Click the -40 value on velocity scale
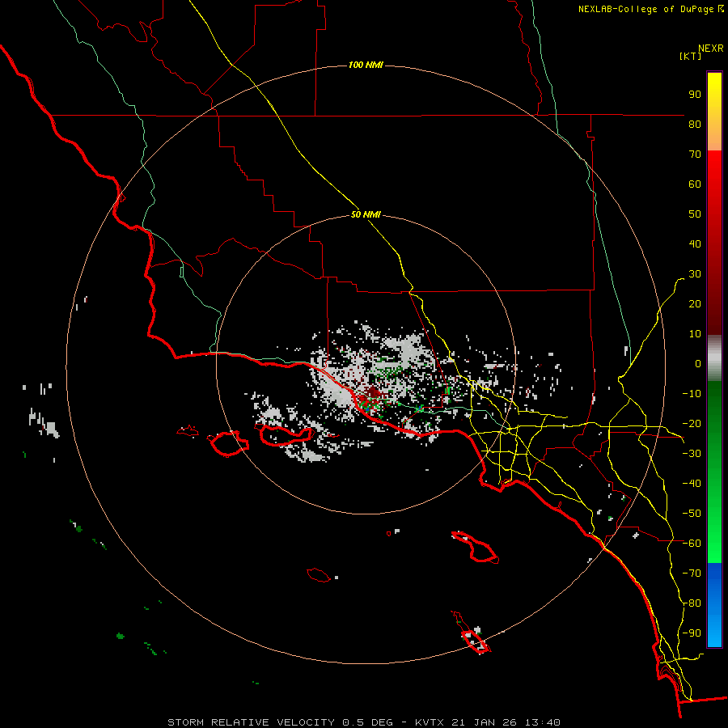Viewport: 728px width, 728px height. 692,484
